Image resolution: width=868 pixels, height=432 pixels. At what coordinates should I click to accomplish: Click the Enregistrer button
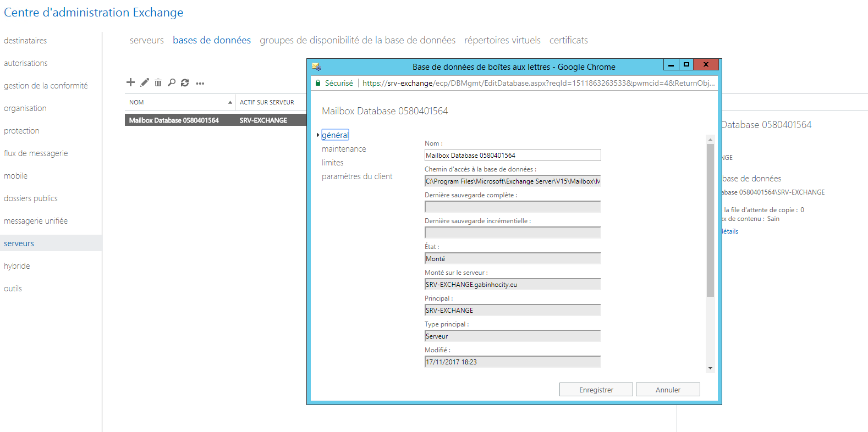click(x=596, y=390)
